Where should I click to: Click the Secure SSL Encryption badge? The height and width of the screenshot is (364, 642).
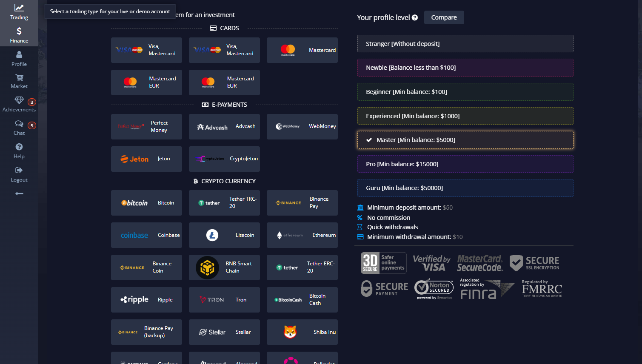pyautogui.click(x=535, y=263)
